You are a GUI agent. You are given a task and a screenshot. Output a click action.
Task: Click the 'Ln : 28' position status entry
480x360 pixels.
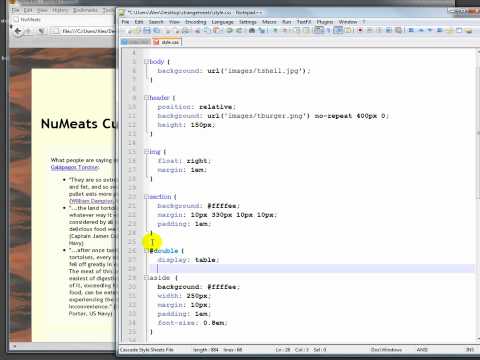pyautogui.click(x=283, y=350)
